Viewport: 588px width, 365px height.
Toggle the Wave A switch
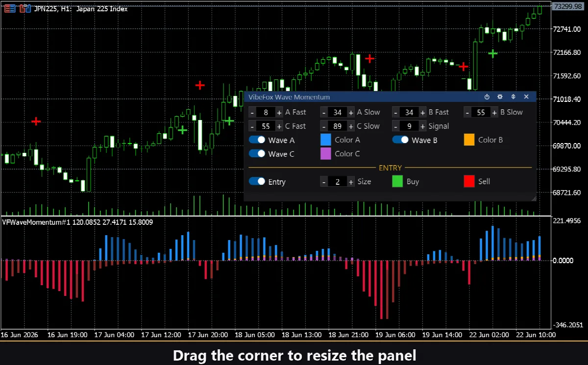click(257, 140)
